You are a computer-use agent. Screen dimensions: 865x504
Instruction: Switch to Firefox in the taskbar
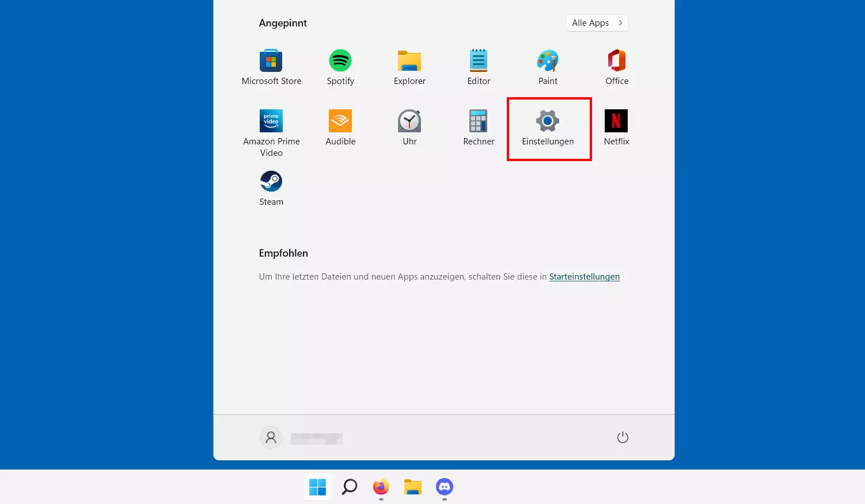(381, 487)
